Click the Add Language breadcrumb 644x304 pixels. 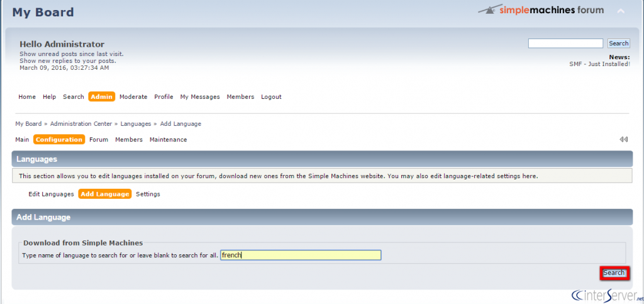[x=180, y=123]
